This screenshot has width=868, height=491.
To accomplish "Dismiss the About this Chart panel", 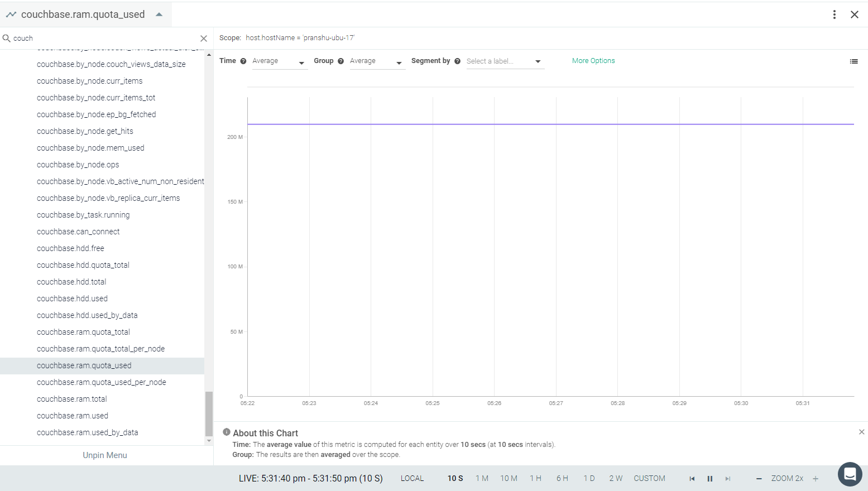I will (861, 432).
